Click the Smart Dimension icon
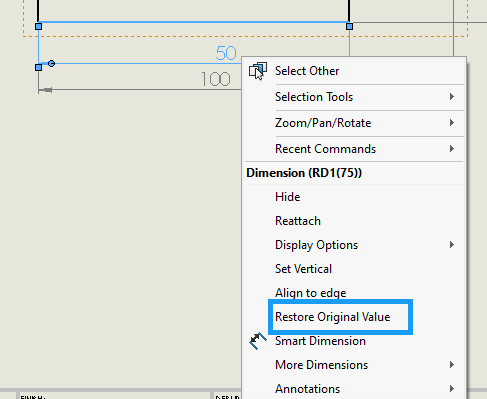 [x=258, y=341]
